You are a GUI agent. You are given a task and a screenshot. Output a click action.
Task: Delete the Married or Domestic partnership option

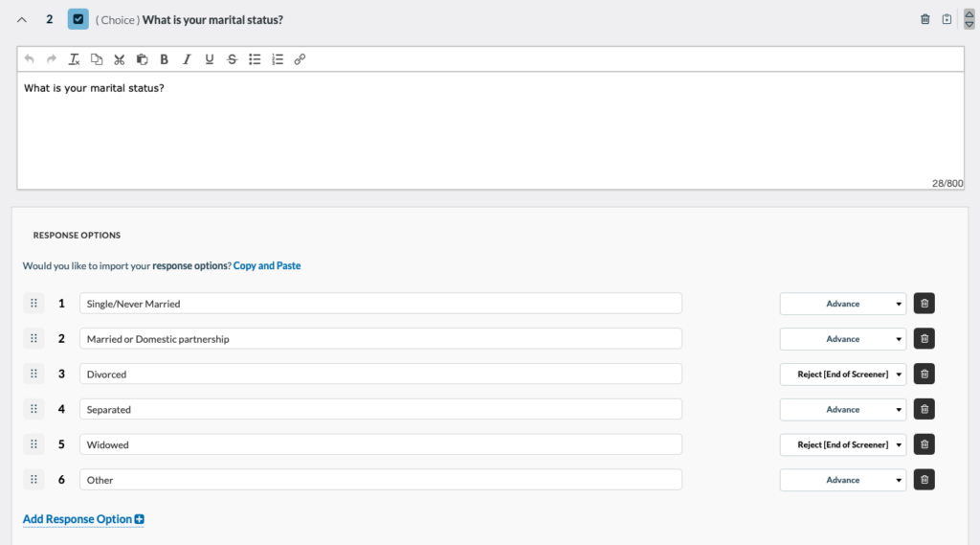tap(924, 338)
